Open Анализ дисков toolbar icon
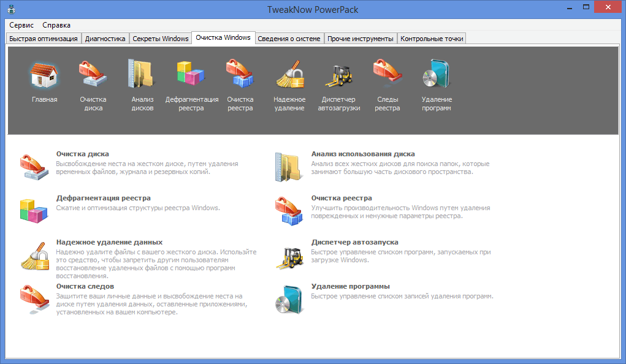This screenshot has height=364, width=626. [142, 74]
